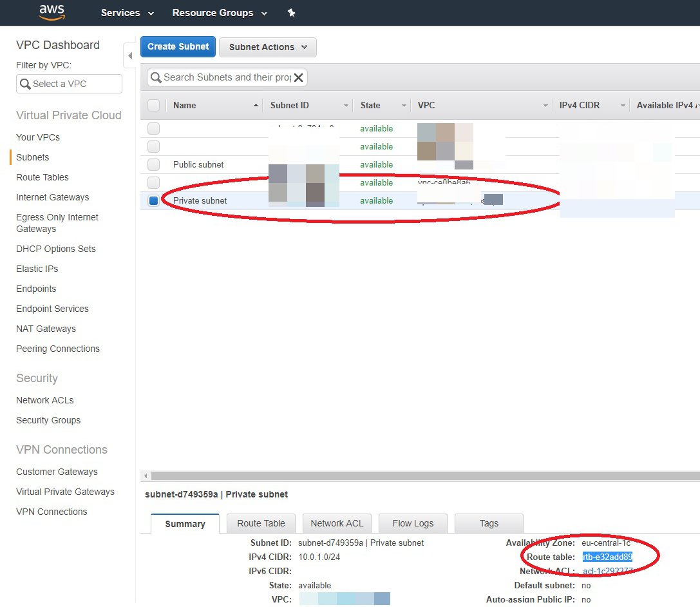The width and height of the screenshot is (700, 607).
Task: Open Endpoint Services in the sidebar
Action: pos(52,309)
